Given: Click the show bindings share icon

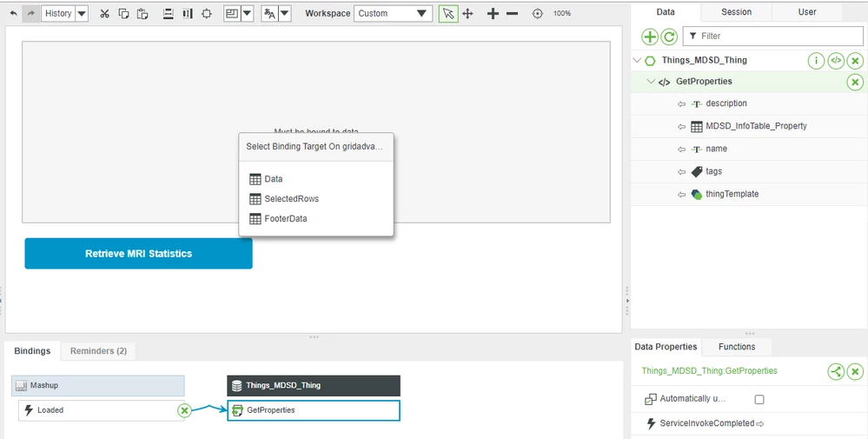Looking at the screenshot, I should (836, 371).
